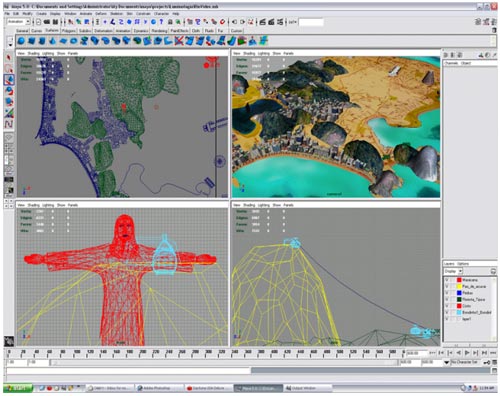Toggle visibility of layer1

[x=447, y=319]
